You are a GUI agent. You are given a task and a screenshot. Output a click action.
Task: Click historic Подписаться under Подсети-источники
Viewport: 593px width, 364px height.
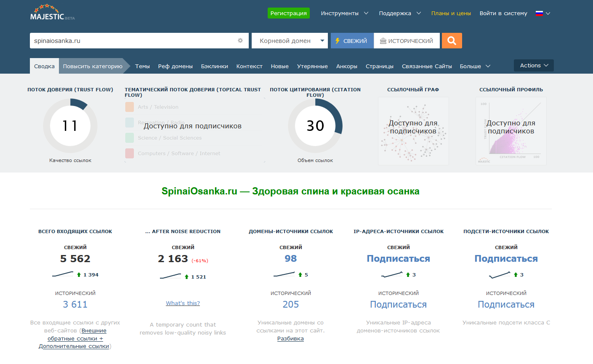(506, 304)
